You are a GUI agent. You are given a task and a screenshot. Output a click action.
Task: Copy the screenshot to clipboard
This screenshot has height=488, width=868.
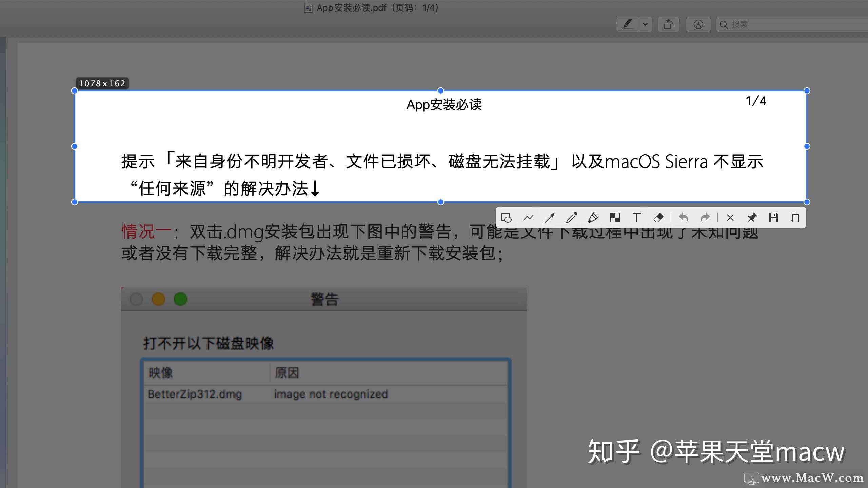pos(795,218)
